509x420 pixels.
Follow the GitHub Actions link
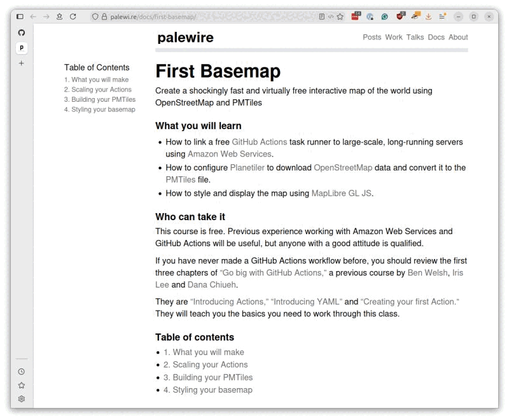[x=260, y=142]
